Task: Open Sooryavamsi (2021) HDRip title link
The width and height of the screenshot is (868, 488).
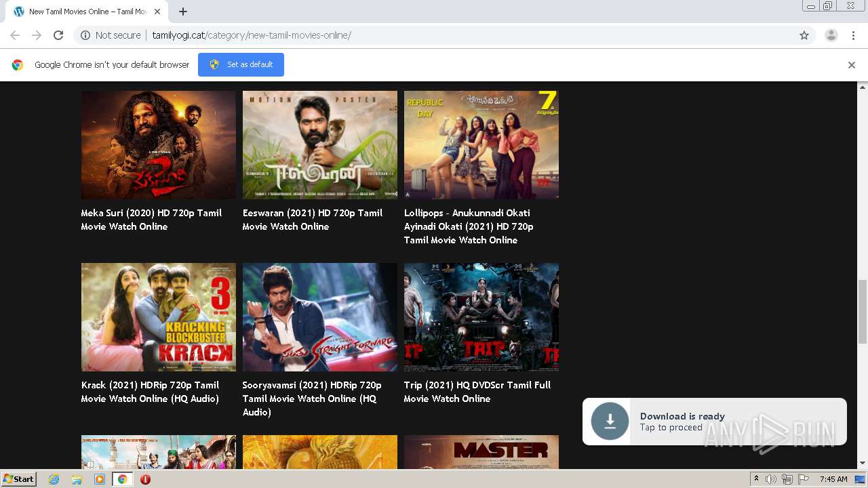Action: [312, 399]
